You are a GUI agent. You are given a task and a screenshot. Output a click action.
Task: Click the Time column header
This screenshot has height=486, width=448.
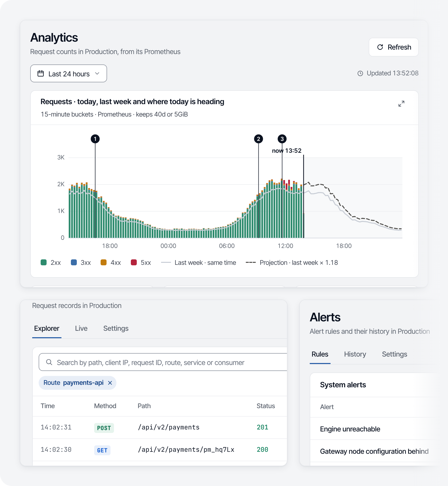(48, 406)
